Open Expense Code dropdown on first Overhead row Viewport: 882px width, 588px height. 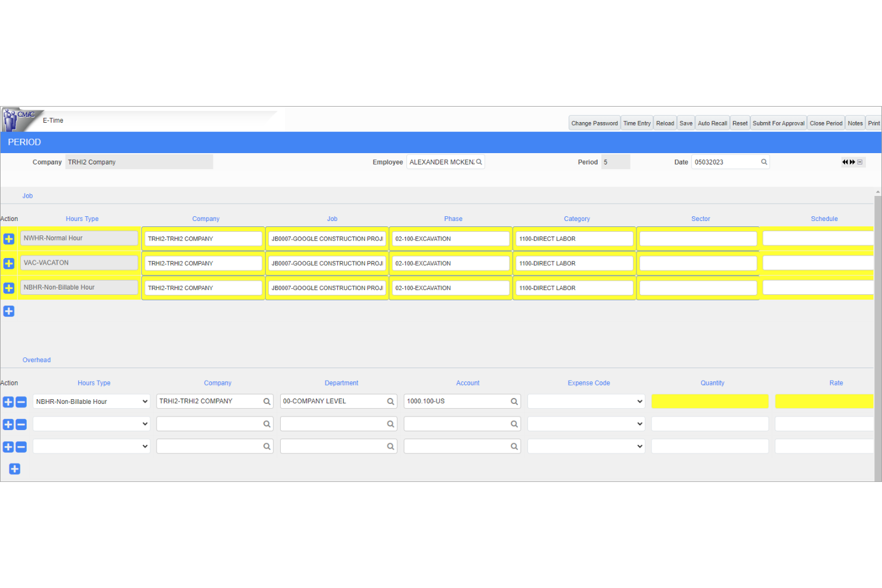[586, 402]
